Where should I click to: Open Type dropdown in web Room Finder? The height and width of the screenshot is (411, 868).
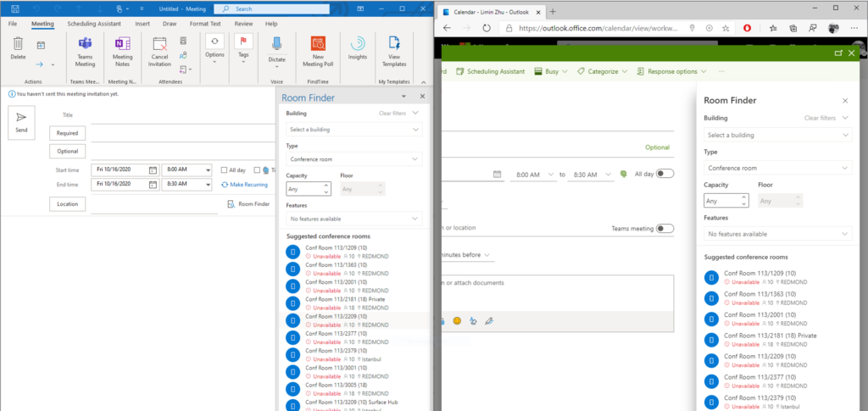[778, 168]
